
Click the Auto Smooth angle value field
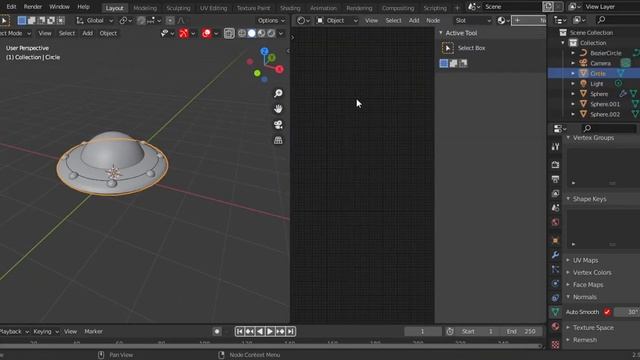[x=627, y=312]
